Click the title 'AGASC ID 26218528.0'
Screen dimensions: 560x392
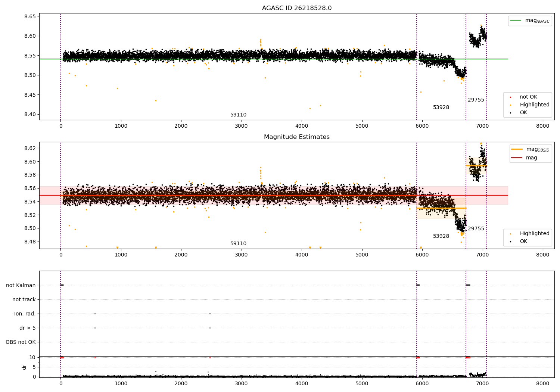[297, 8]
